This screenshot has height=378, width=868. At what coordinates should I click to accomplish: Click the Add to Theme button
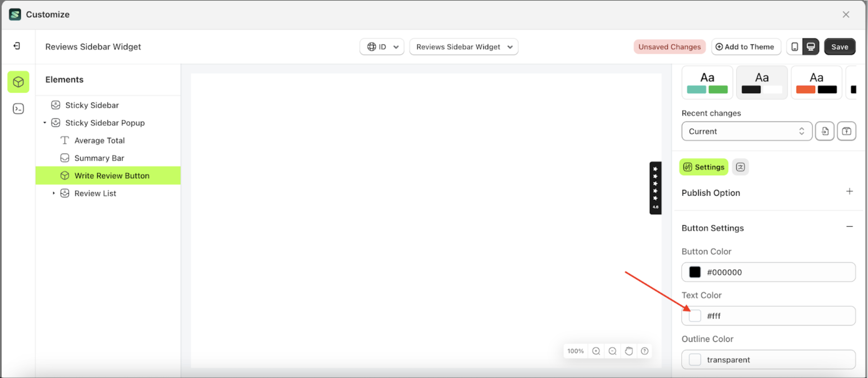click(746, 46)
